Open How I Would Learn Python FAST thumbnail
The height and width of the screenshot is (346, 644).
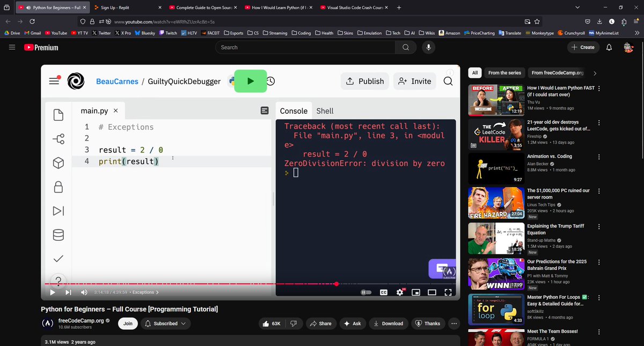coord(496,100)
